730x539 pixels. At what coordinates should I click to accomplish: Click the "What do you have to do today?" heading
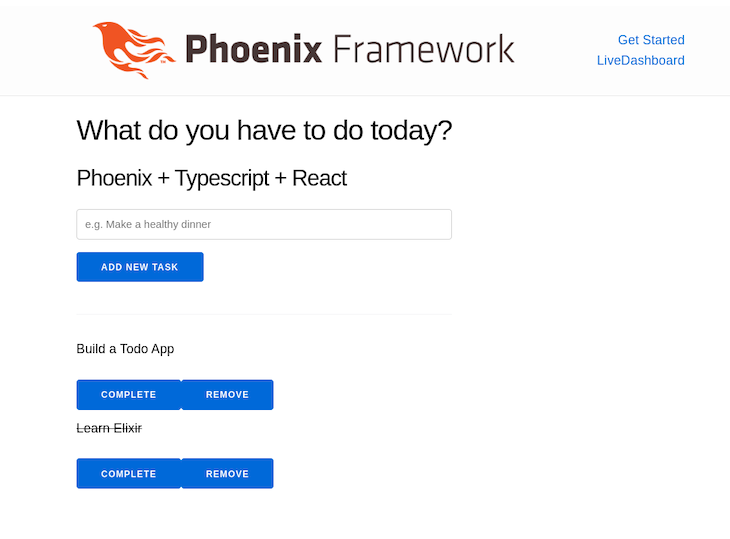pyautogui.click(x=264, y=130)
